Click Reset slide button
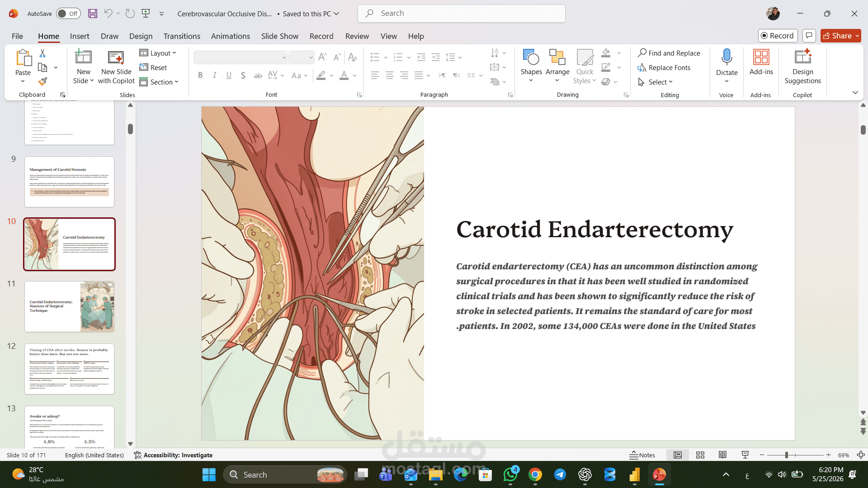Viewport: 868px width, 488px height. pyautogui.click(x=153, y=67)
